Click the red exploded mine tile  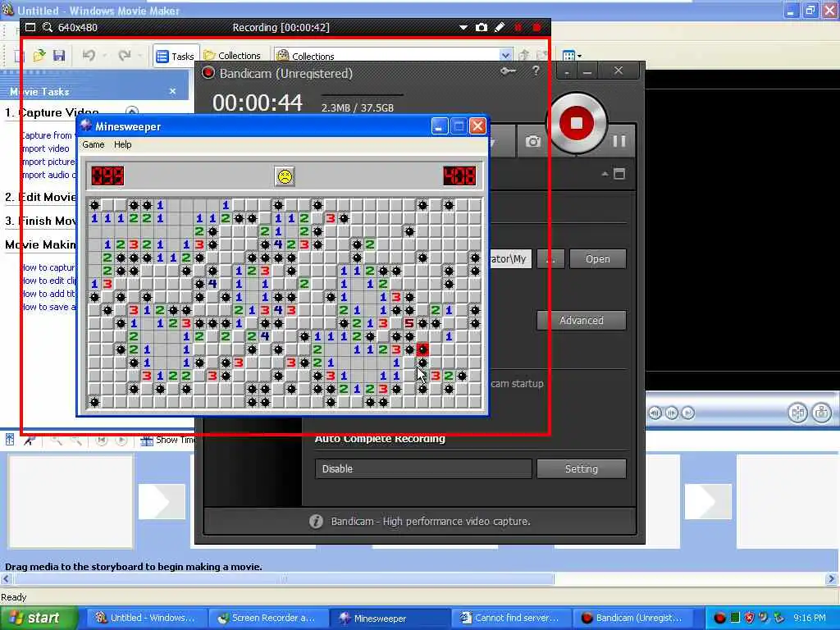[x=422, y=349]
